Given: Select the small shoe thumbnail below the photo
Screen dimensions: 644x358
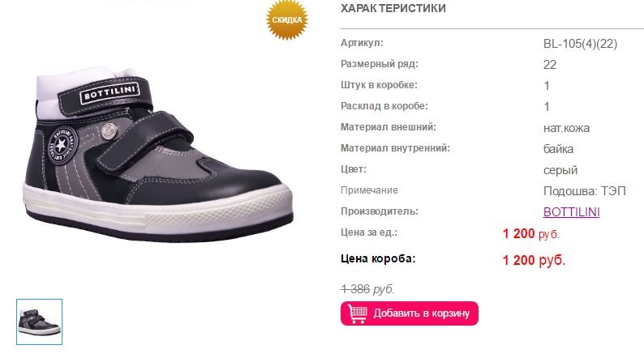Looking at the screenshot, I should click(40, 322).
